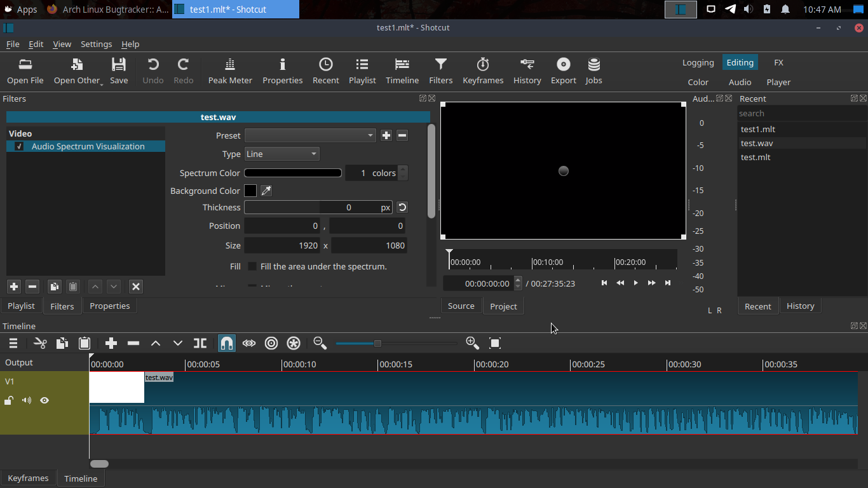This screenshot has width=868, height=488.
Task: Open the Open Other dropdown arrow
Action: click(x=102, y=83)
